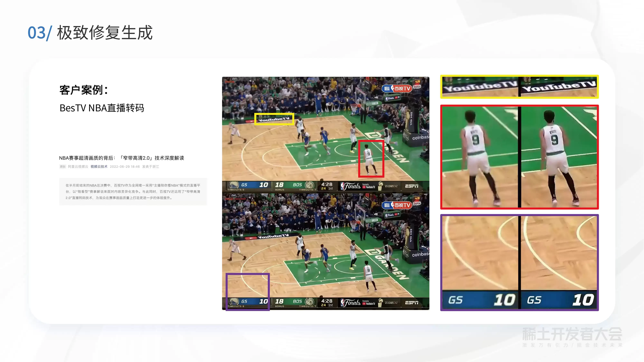Open the YouTubeTV comparison crop thumbnail
The image size is (644, 362).
520,86
